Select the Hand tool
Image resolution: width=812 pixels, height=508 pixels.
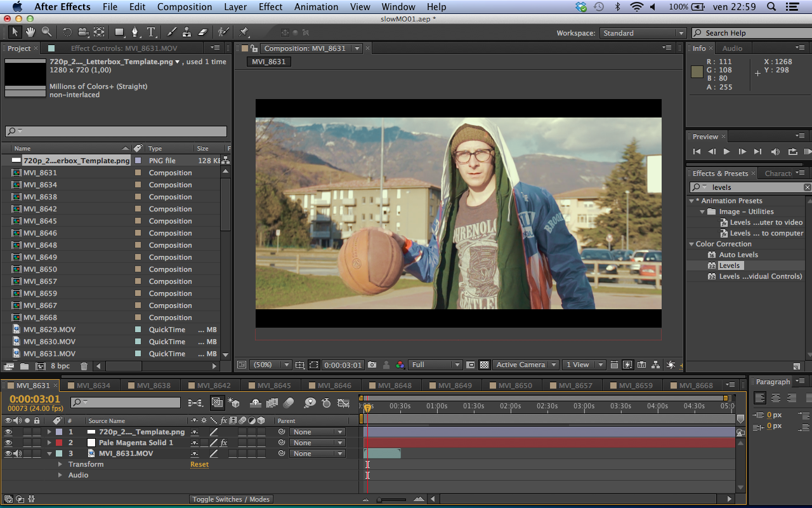pyautogui.click(x=30, y=32)
